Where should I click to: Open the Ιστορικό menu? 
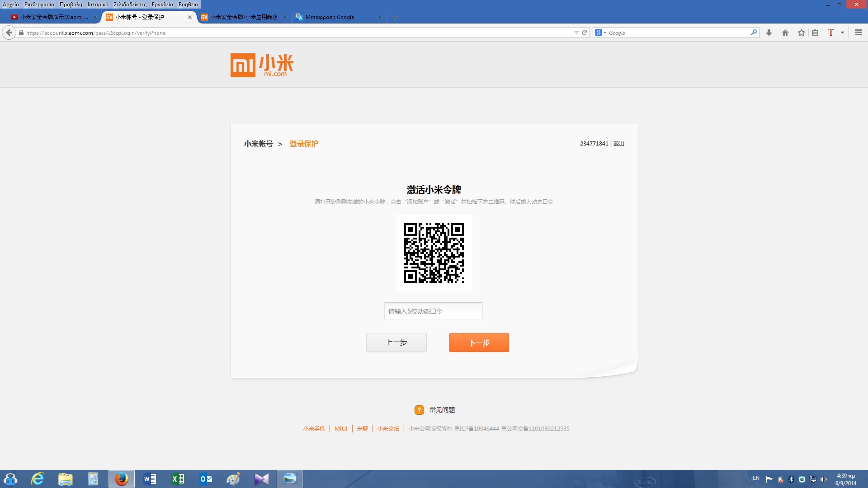tap(98, 5)
